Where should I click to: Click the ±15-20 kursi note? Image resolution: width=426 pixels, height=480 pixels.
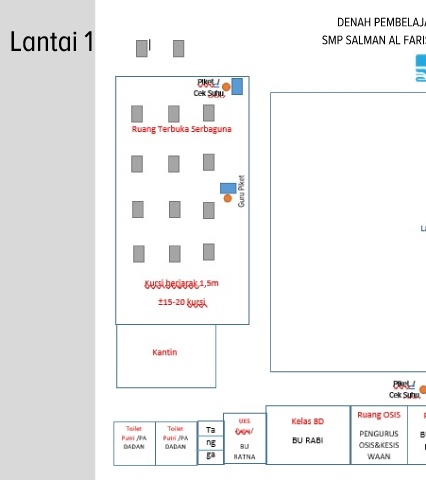point(182,302)
